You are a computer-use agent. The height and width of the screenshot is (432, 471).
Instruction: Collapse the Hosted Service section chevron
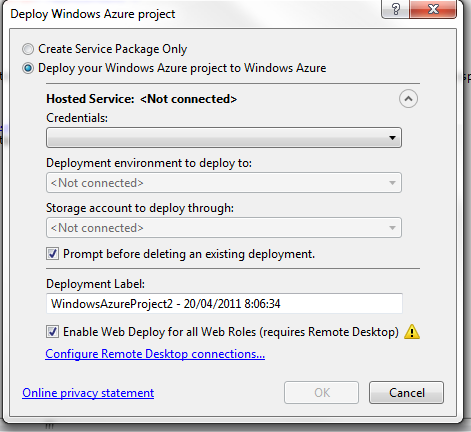tap(408, 99)
